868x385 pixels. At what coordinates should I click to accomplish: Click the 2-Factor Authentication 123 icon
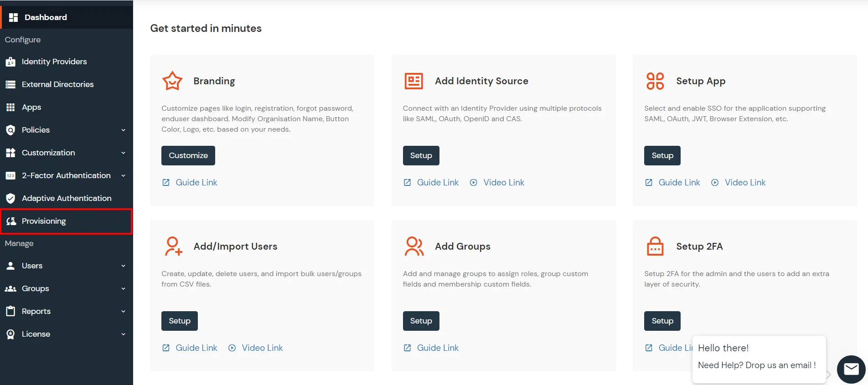point(10,175)
